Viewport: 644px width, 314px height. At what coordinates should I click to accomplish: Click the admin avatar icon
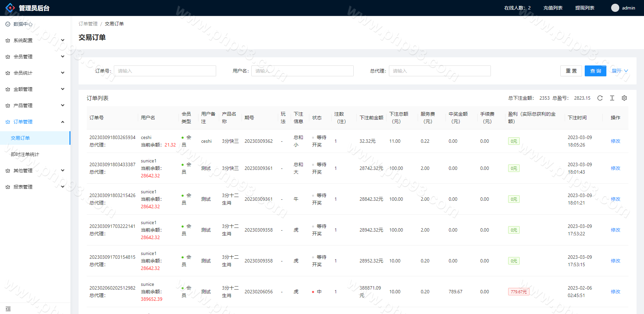tap(615, 8)
